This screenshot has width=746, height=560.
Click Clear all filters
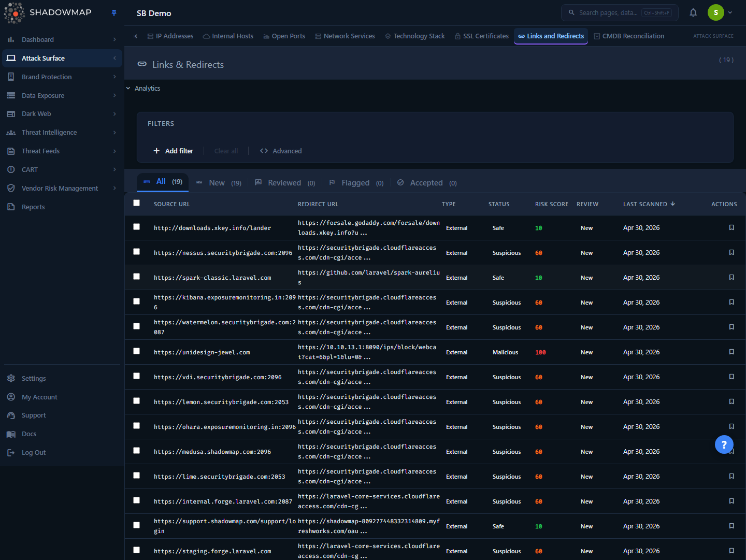click(226, 151)
